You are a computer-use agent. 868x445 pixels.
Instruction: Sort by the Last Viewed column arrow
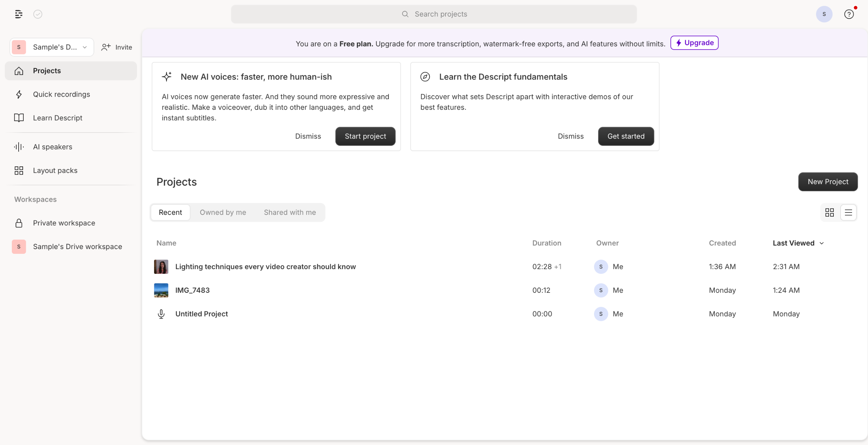822,243
